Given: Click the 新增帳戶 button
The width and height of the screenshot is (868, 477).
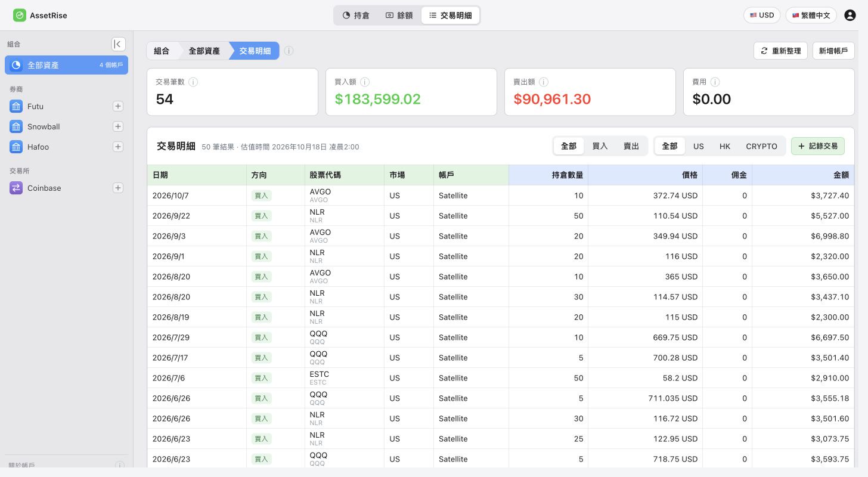Looking at the screenshot, I should pyautogui.click(x=833, y=51).
